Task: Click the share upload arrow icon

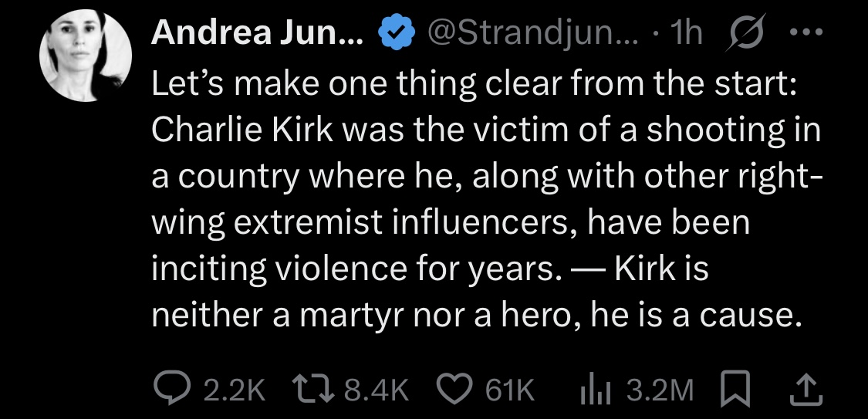Action: click(x=805, y=389)
